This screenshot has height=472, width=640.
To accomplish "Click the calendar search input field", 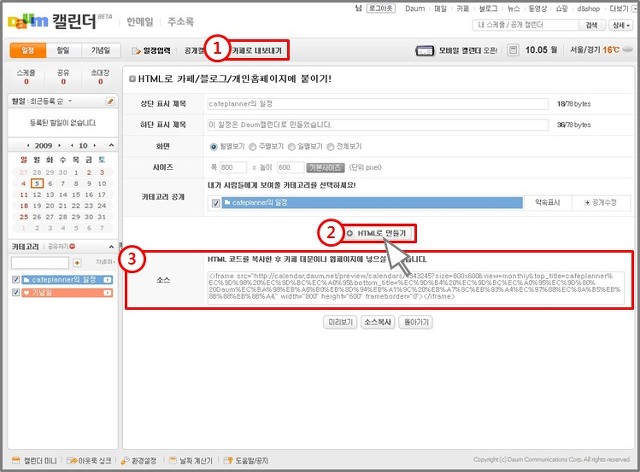I will click(x=526, y=25).
